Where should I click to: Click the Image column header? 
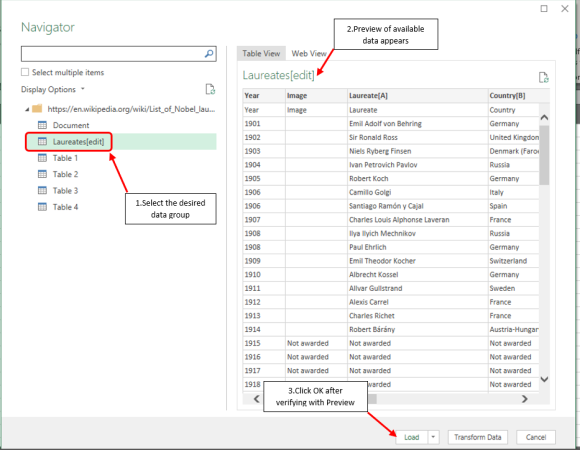click(x=316, y=95)
